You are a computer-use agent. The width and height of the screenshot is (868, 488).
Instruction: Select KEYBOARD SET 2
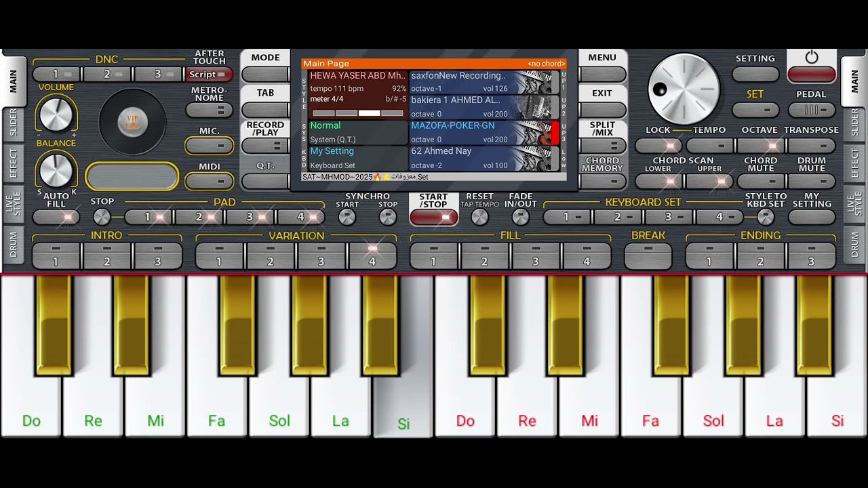coord(618,217)
